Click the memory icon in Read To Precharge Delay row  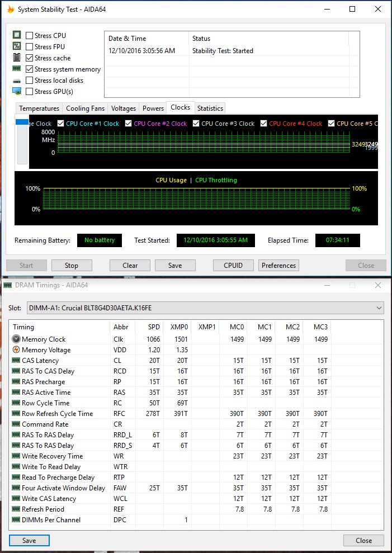coord(16,477)
